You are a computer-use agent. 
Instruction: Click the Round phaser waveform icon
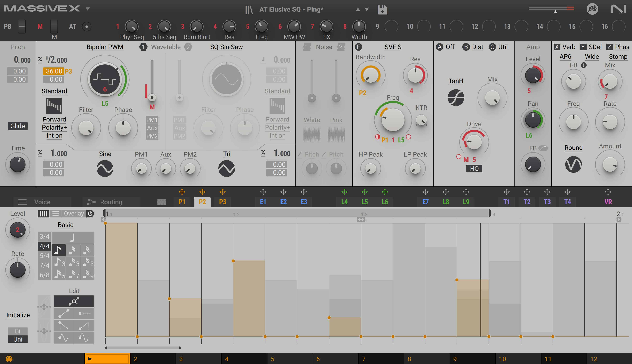click(x=573, y=165)
